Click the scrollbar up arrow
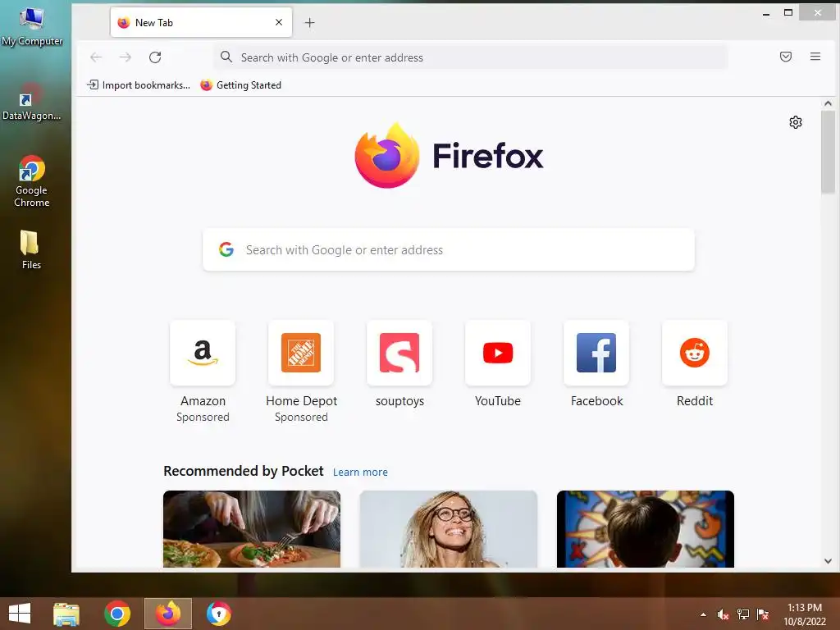 828,103
